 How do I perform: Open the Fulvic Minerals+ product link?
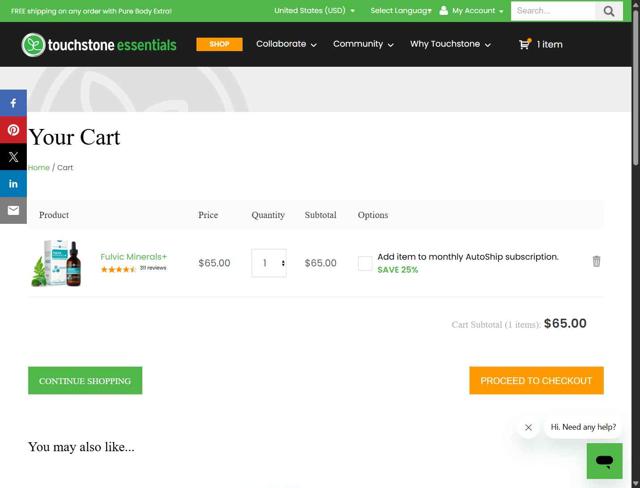(133, 257)
